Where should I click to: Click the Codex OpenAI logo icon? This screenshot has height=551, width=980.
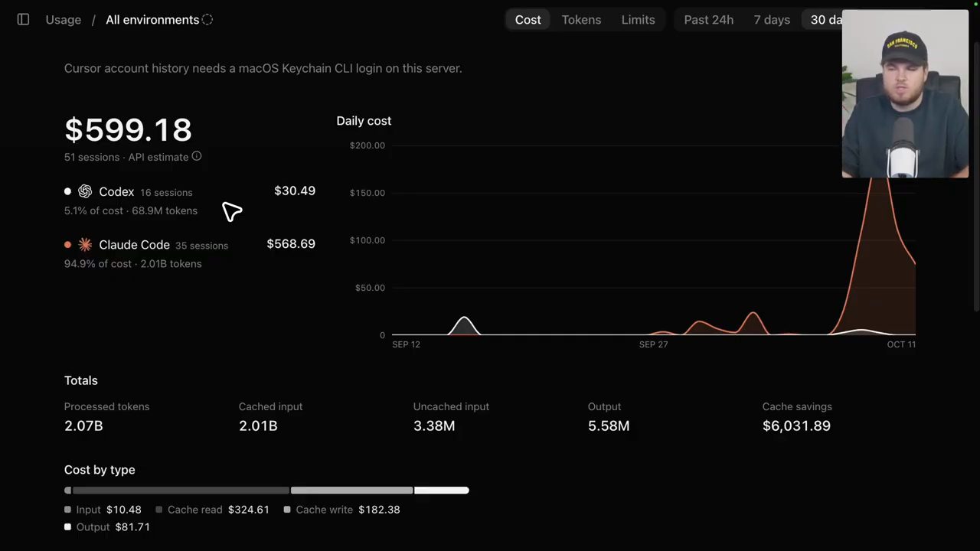tap(85, 191)
